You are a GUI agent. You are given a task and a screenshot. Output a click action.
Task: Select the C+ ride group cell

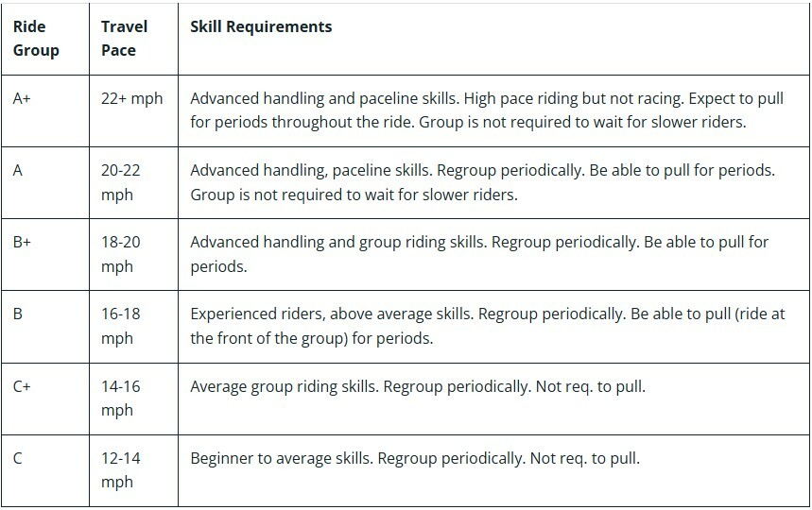pos(23,386)
